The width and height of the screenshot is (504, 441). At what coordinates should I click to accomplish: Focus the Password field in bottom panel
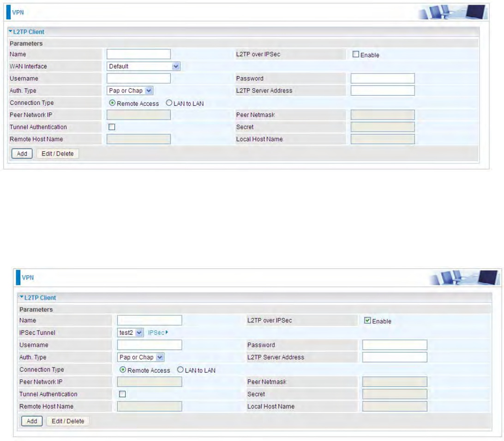[395, 345]
